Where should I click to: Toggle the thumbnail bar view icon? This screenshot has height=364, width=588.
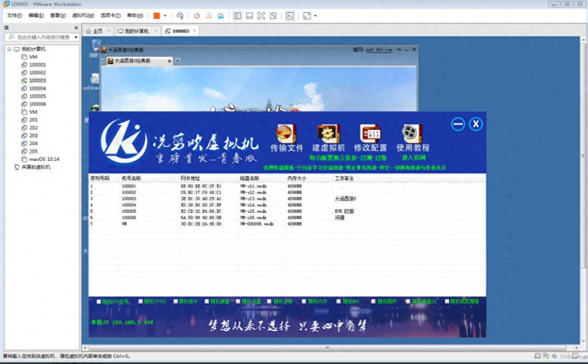point(249,16)
